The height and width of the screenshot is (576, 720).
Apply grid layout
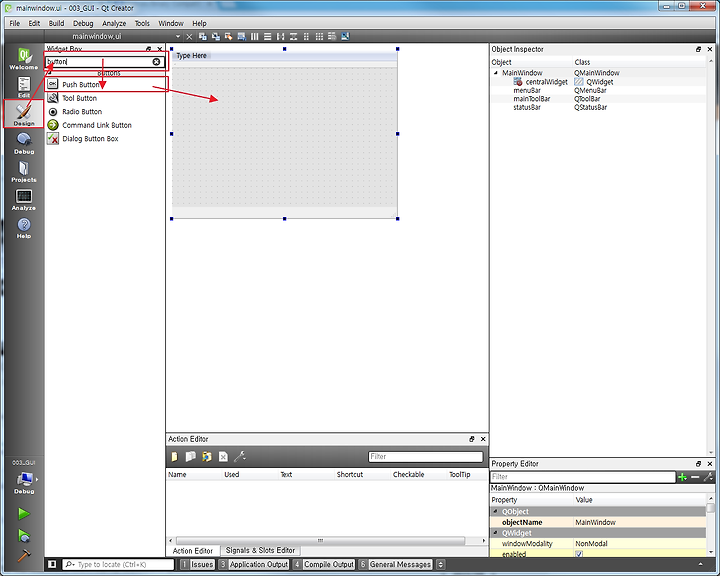coord(319,36)
